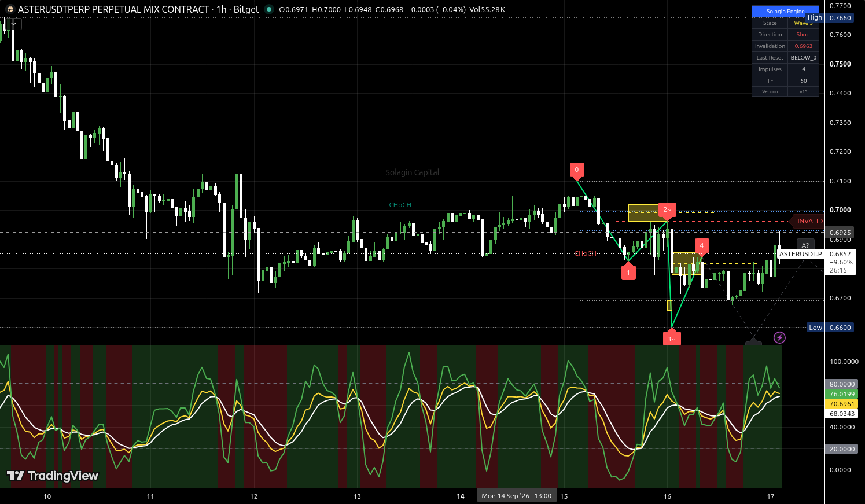Click the TradingView logo
Image resolution: width=865 pixels, height=504 pixels.
[53, 476]
